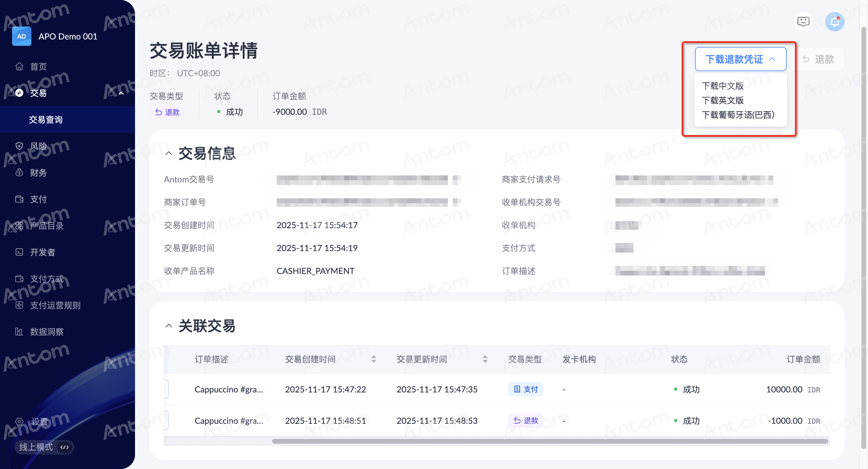This screenshot has width=868, height=469.
Task: Click the 退款 button at top right
Action: [x=819, y=59]
